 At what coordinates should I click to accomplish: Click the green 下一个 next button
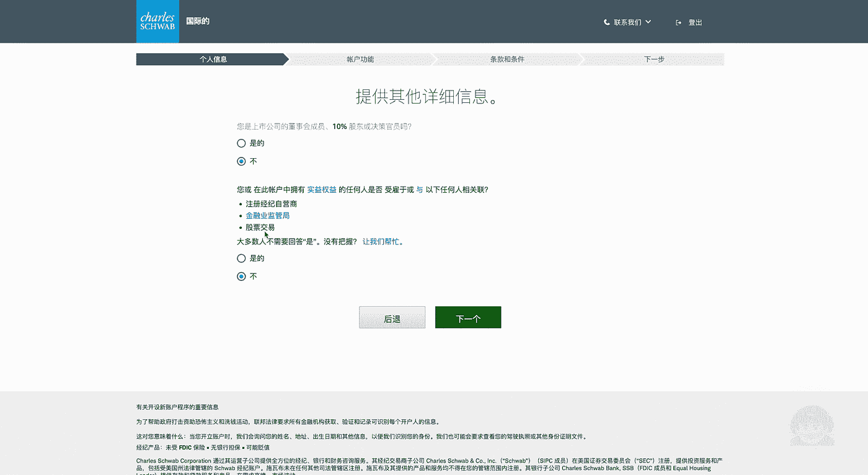(x=468, y=317)
